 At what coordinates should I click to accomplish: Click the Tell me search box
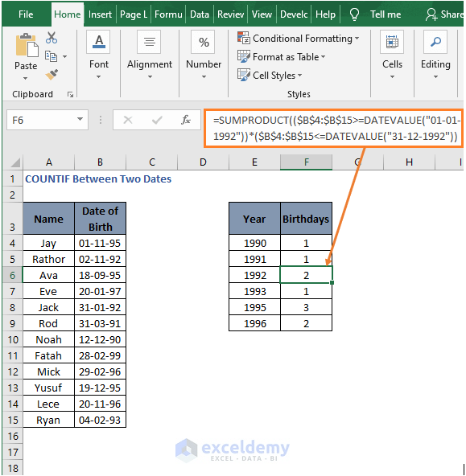[x=386, y=14]
